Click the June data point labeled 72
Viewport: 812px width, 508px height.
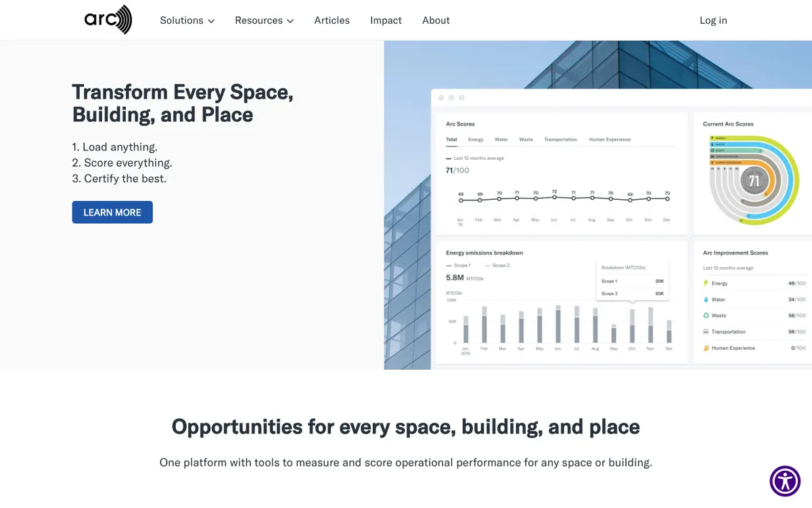pos(554,196)
